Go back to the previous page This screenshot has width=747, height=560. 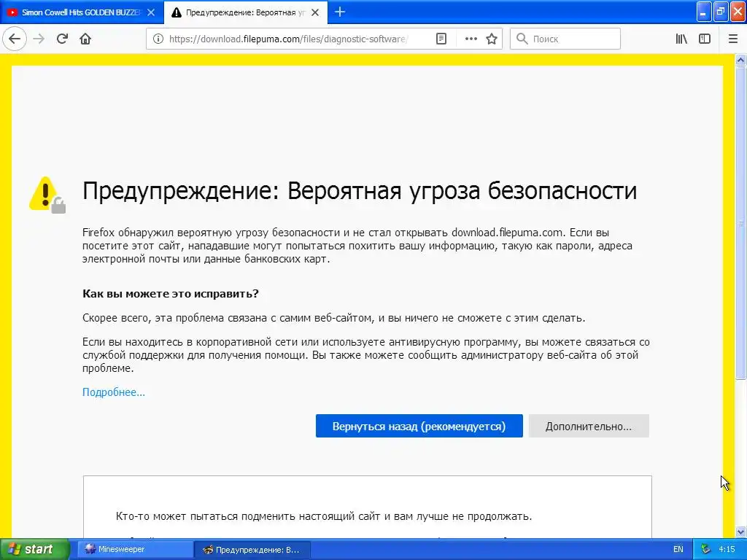click(15, 39)
